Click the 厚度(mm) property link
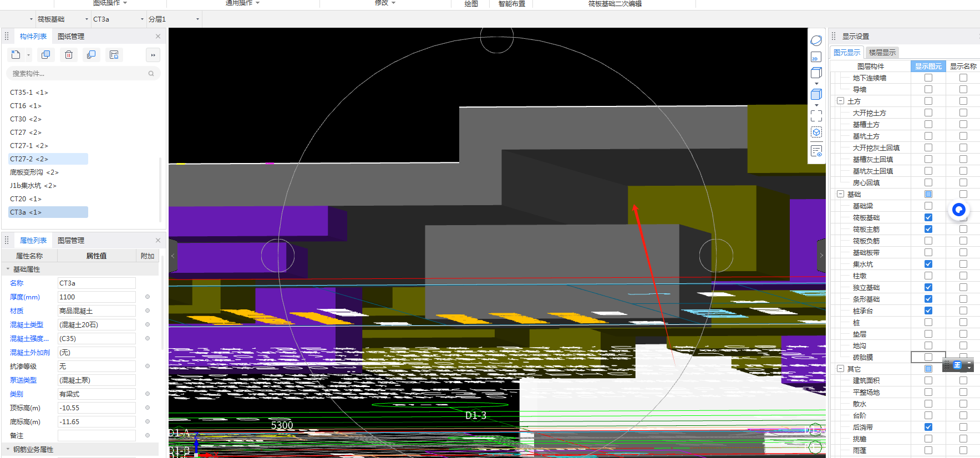The width and height of the screenshot is (980, 458). 25,297
